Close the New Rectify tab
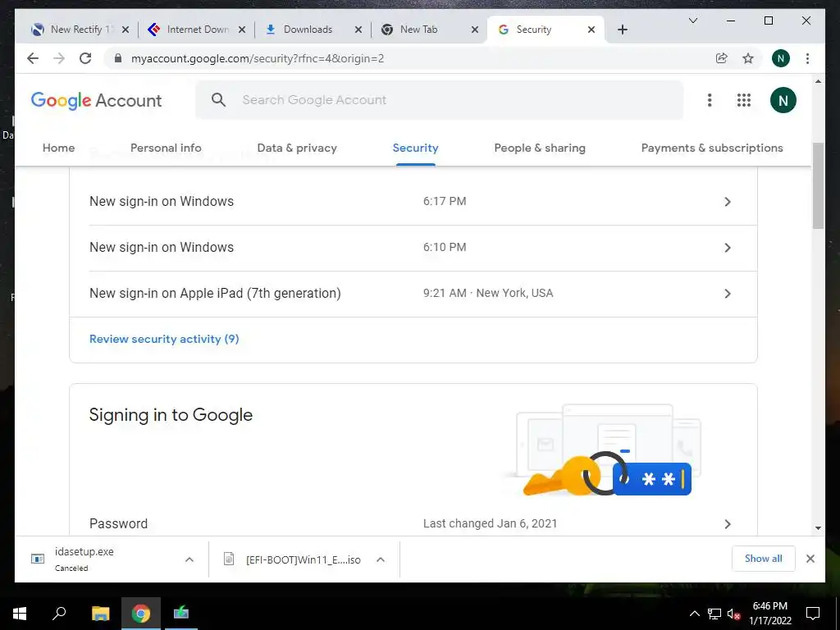 click(126, 30)
